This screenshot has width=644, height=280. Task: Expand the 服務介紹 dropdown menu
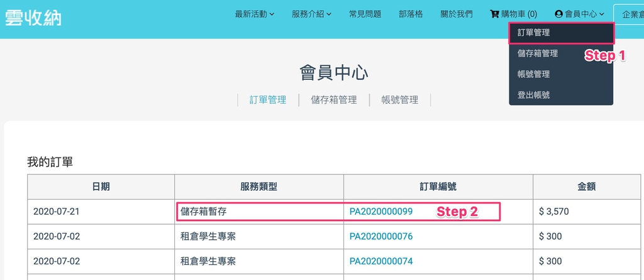coord(311,14)
